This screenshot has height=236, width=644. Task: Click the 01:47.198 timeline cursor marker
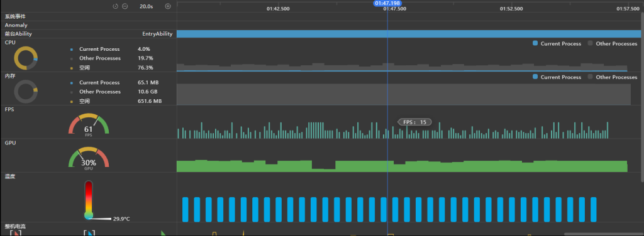pos(387,3)
